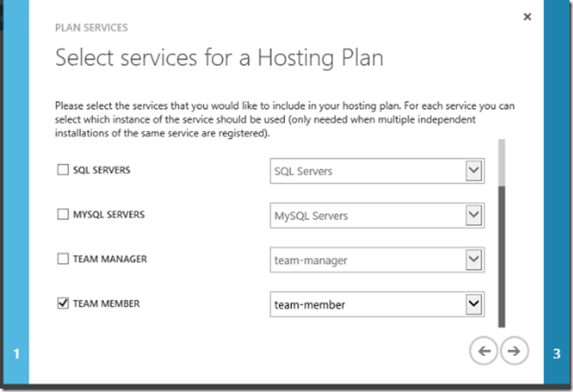Click the next arrow button
The height and width of the screenshot is (392, 573).
coord(515,351)
